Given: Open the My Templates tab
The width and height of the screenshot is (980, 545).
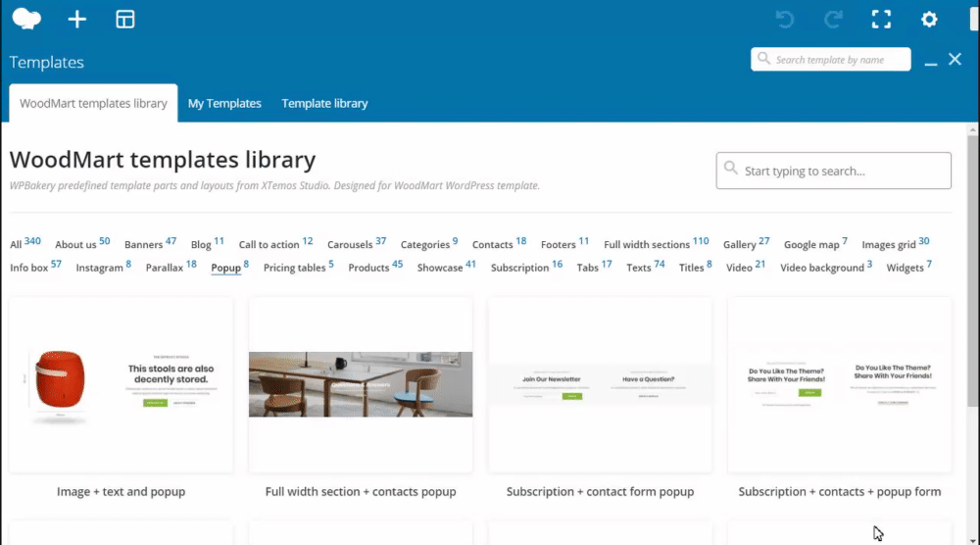Looking at the screenshot, I should [x=224, y=103].
